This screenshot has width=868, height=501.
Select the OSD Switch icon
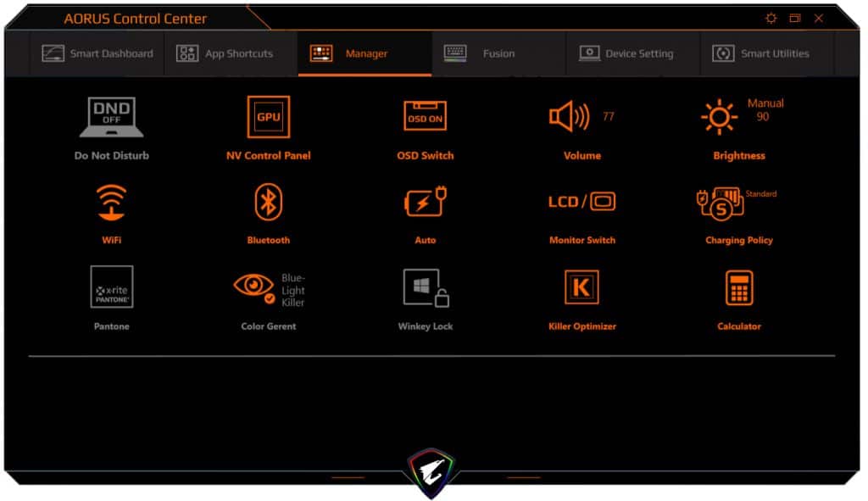(x=425, y=116)
